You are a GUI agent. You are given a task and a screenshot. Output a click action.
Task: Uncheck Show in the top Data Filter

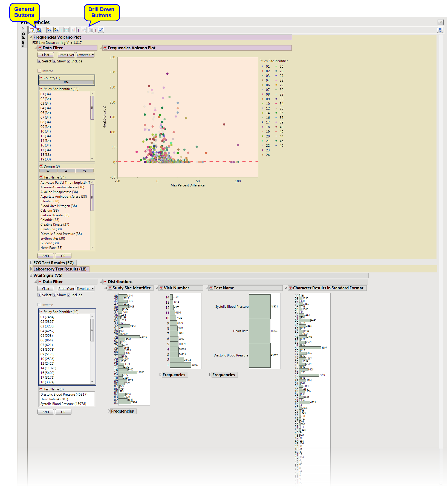pos(54,61)
